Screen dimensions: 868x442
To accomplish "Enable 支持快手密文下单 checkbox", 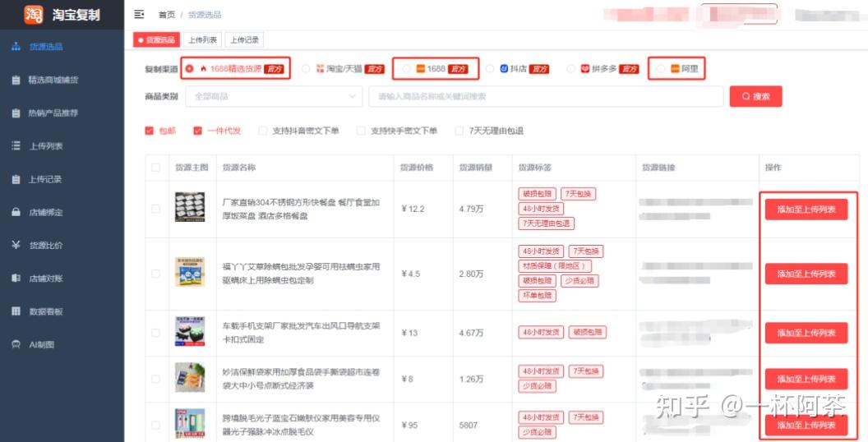I will 361,131.
